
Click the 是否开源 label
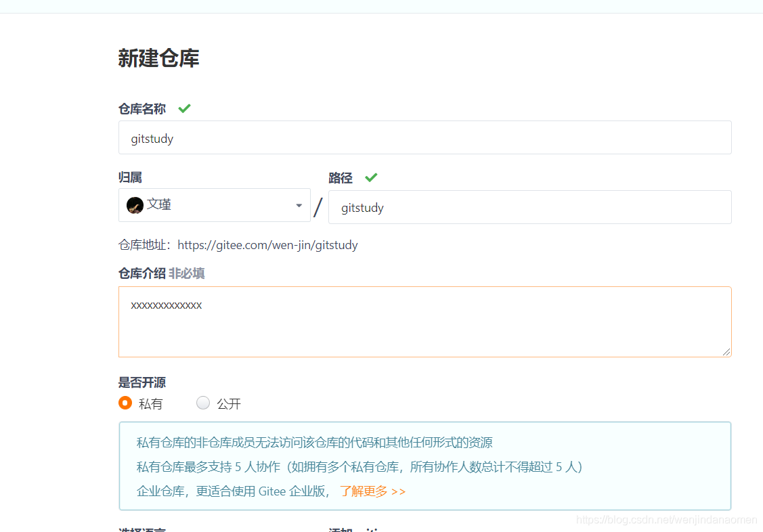pos(142,382)
